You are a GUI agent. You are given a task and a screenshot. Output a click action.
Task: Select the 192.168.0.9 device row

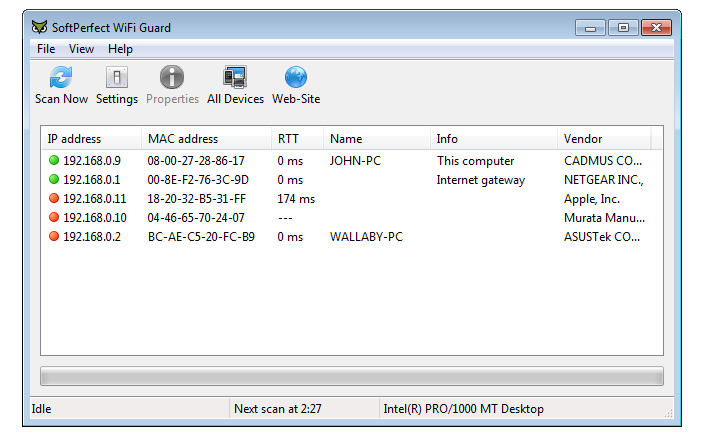click(x=352, y=161)
